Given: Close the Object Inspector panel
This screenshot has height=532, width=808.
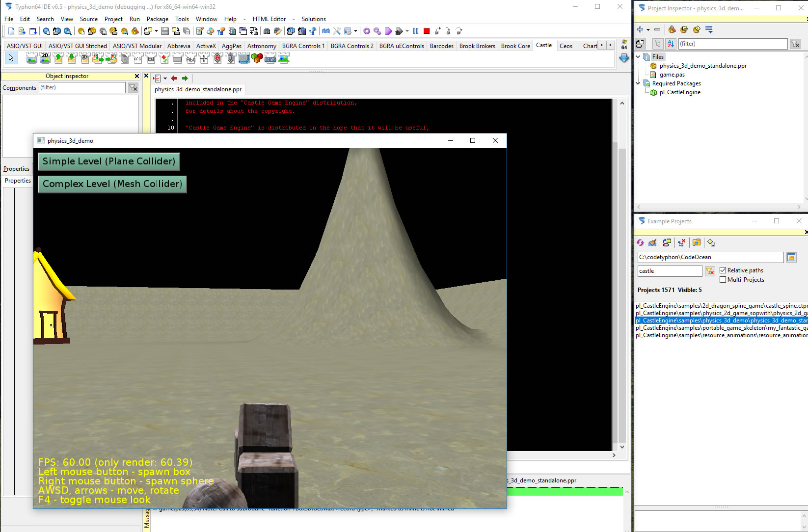Looking at the screenshot, I should tap(137, 76).
